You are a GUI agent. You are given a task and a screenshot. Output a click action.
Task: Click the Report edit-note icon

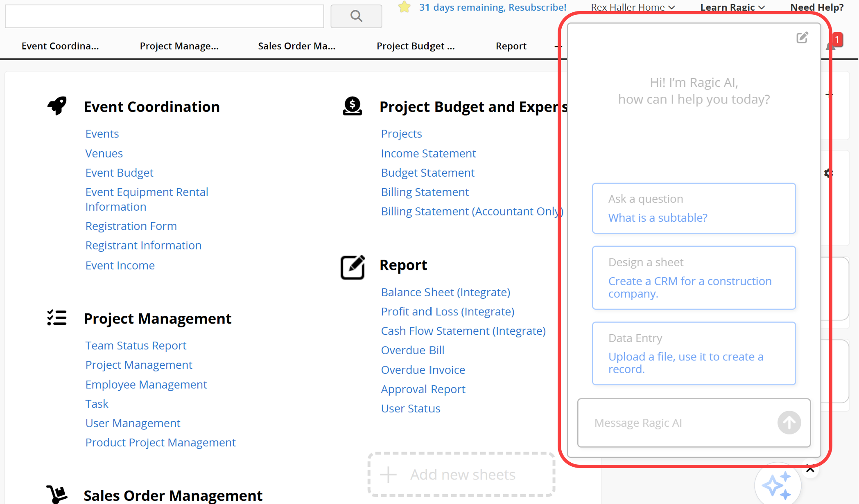point(352,267)
